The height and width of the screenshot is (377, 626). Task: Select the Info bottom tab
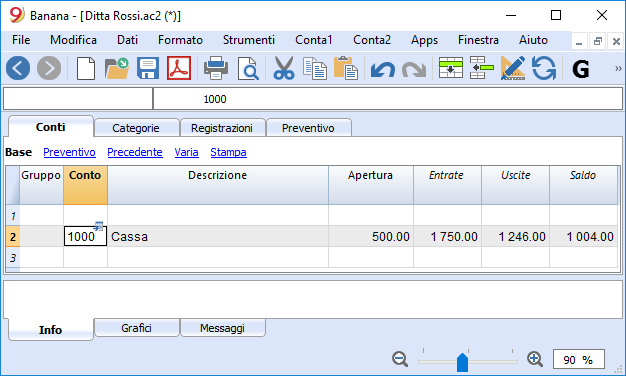pyautogui.click(x=51, y=329)
